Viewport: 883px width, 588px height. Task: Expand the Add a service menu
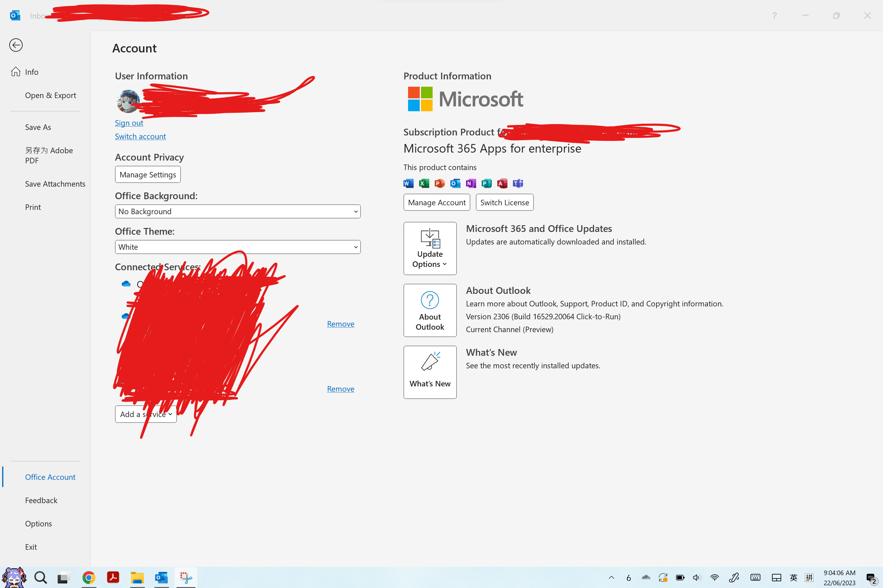pos(146,414)
